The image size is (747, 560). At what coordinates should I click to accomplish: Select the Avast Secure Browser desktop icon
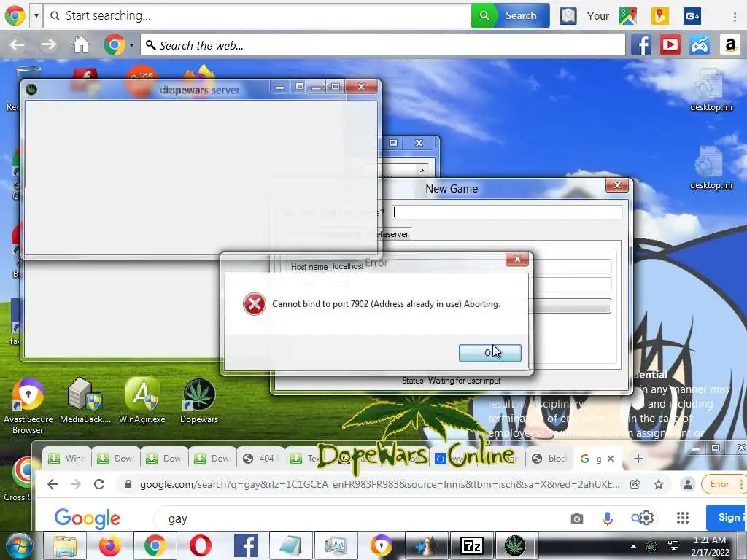pos(28,405)
